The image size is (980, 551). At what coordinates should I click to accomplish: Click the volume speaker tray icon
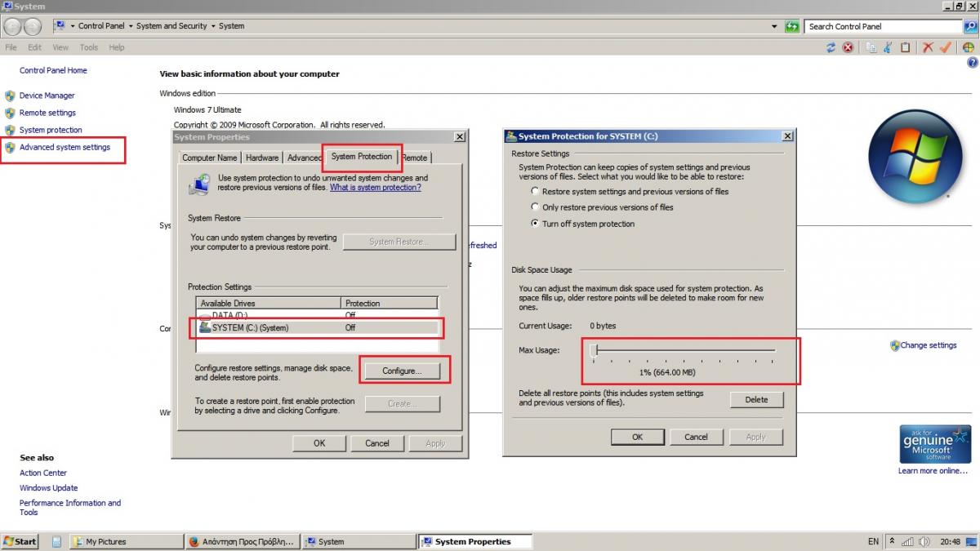(924, 541)
